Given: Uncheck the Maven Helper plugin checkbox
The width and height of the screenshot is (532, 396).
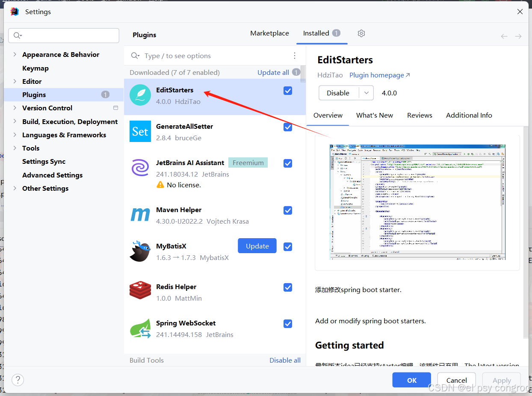Looking at the screenshot, I should coord(288,210).
